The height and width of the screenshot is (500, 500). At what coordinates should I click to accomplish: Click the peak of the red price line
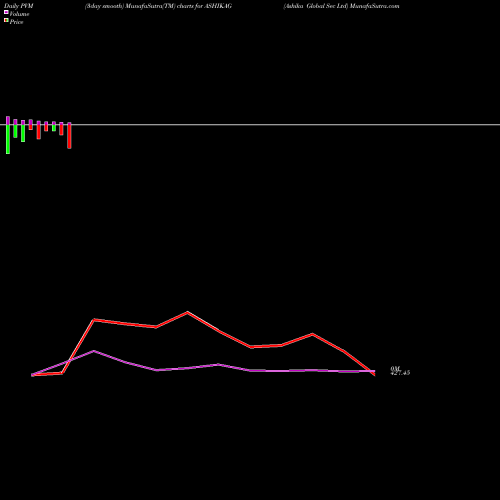(x=187, y=312)
